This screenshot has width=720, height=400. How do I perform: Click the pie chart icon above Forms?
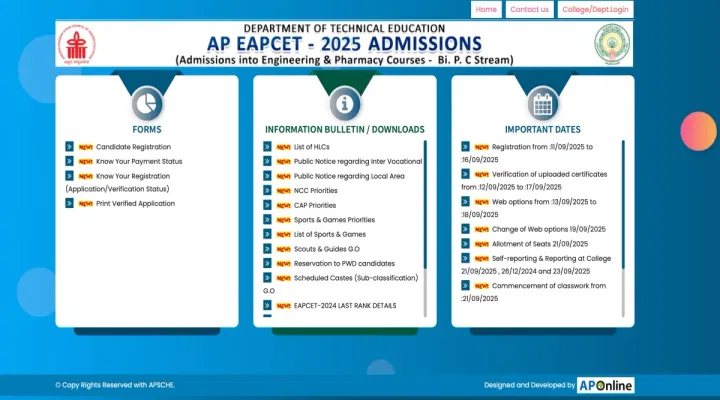pos(147,103)
